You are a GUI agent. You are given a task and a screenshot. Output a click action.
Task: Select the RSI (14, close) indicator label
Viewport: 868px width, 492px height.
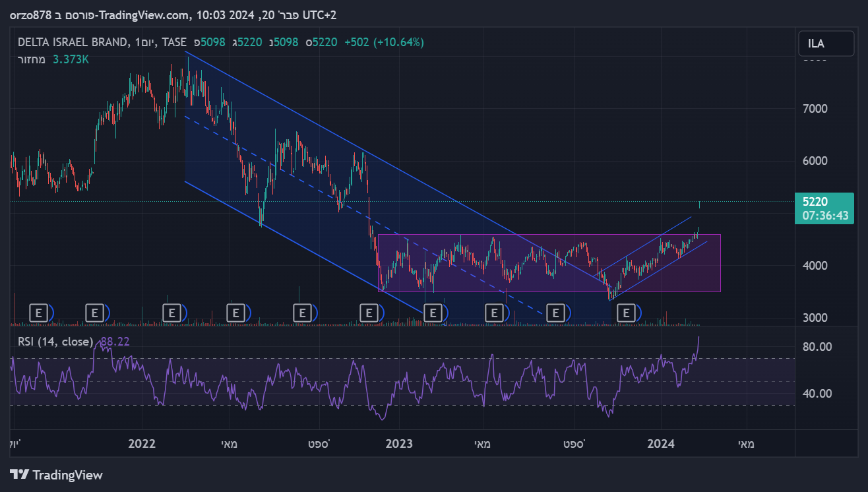point(55,342)
